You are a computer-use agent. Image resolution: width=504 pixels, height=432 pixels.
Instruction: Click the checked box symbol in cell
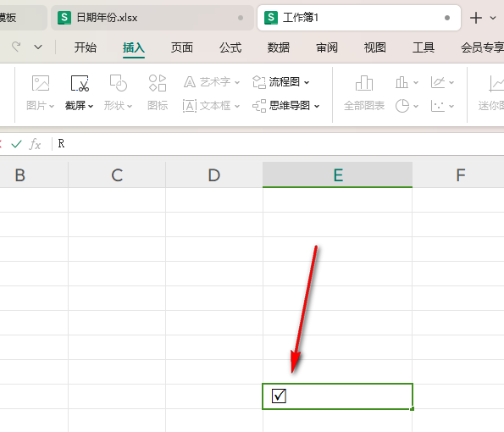279,396
